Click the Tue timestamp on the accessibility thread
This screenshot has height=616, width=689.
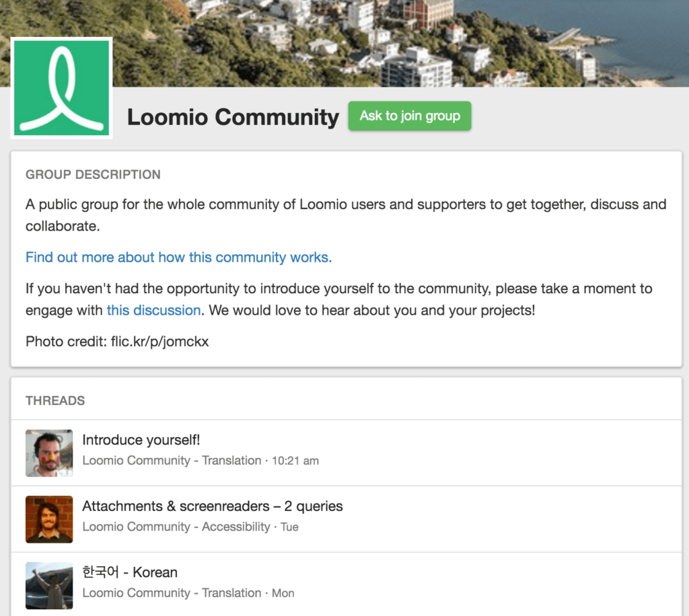point(289,527)
